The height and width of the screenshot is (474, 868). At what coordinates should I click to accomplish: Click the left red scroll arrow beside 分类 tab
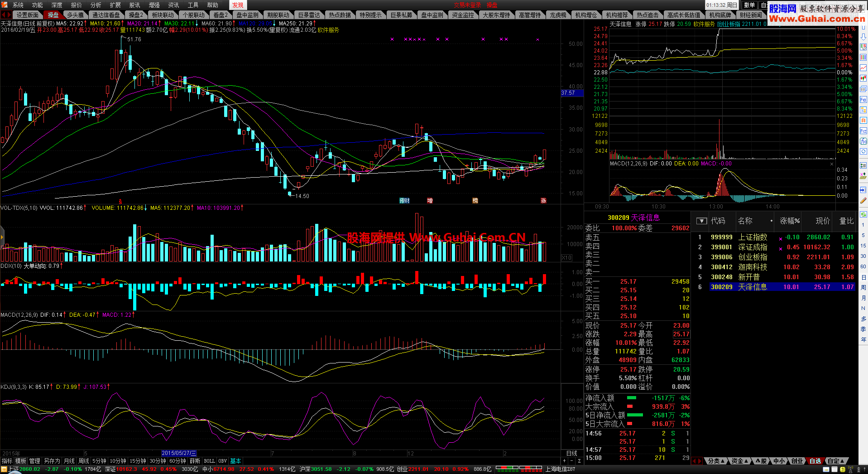click(695, 461)
